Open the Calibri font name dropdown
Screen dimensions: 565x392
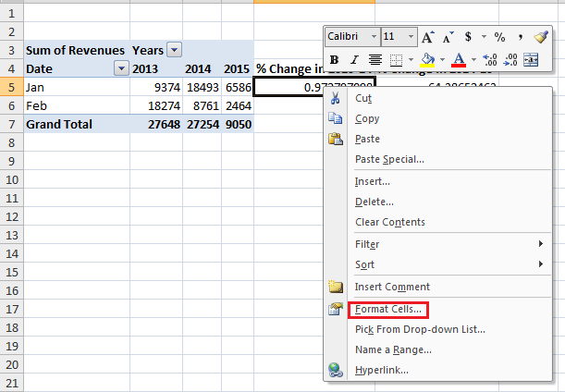click(374, 37)
